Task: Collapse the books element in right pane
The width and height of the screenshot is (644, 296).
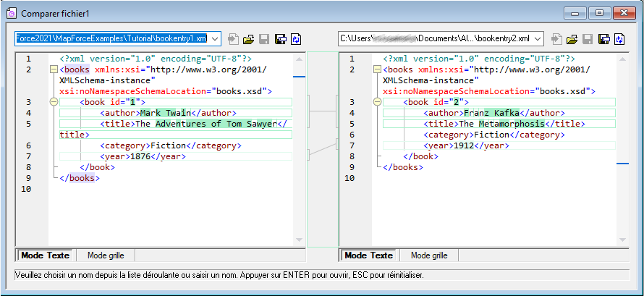Action: click(x=376, y=69)
